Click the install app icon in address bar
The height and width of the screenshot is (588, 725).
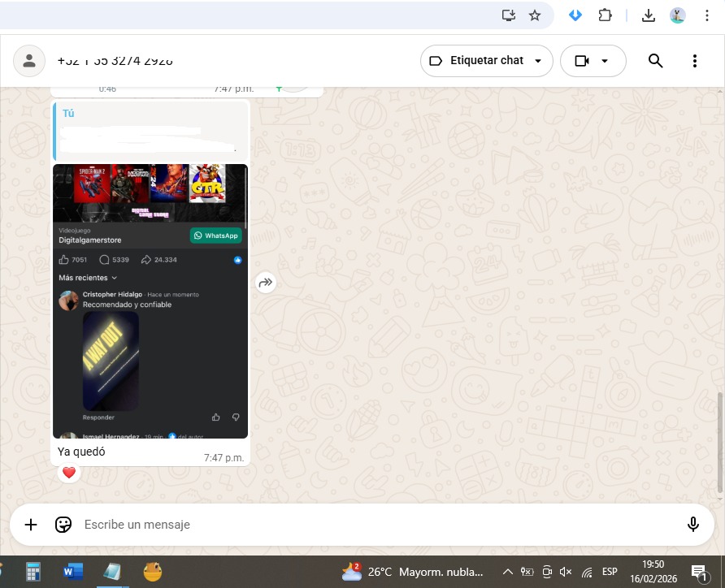pyautogui.click(x=509, y=15)
